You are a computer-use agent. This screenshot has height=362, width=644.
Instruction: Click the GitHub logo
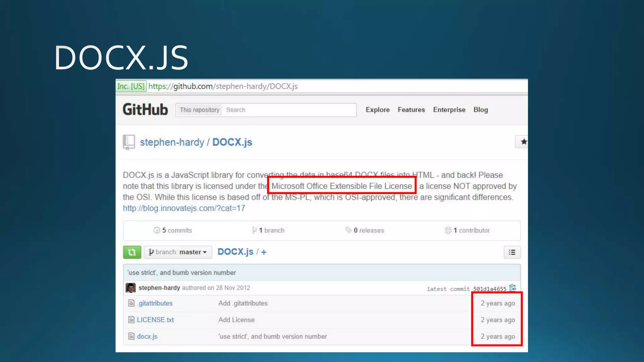(x=145, y=110)
